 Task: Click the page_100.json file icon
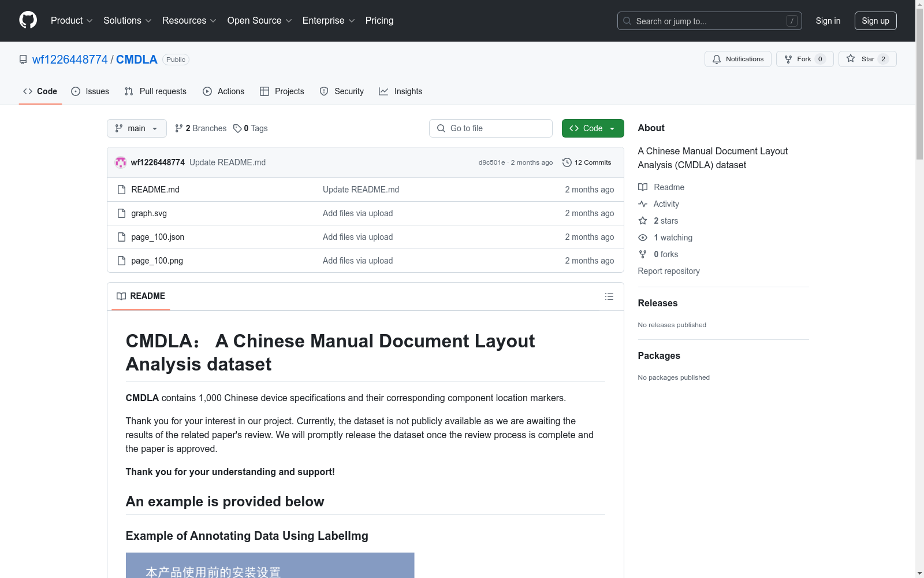pyautogui.click(x=121, y=237)
